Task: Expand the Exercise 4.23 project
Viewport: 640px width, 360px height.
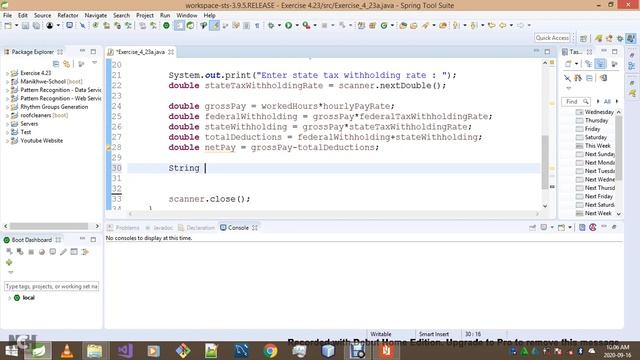Action: 7,73
